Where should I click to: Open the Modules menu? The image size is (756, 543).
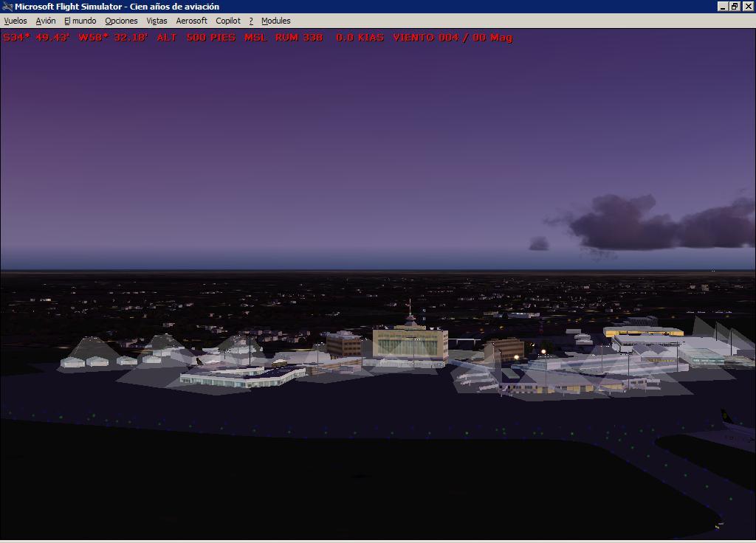(276, 21)
